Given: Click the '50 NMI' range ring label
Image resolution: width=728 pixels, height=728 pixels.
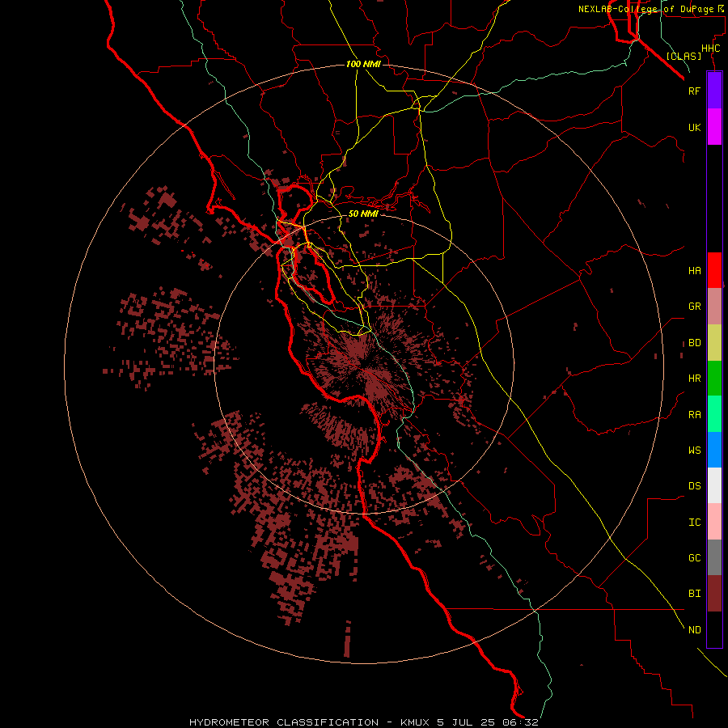Looking at the screenshot, I should click(363, 214).
